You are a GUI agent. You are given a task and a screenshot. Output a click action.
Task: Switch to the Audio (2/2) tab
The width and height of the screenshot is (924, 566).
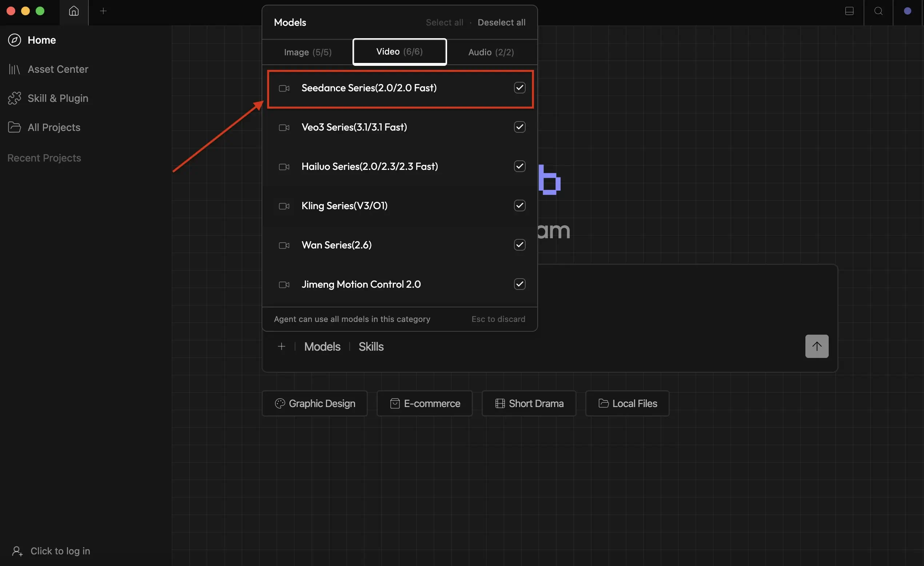point(491,52)
